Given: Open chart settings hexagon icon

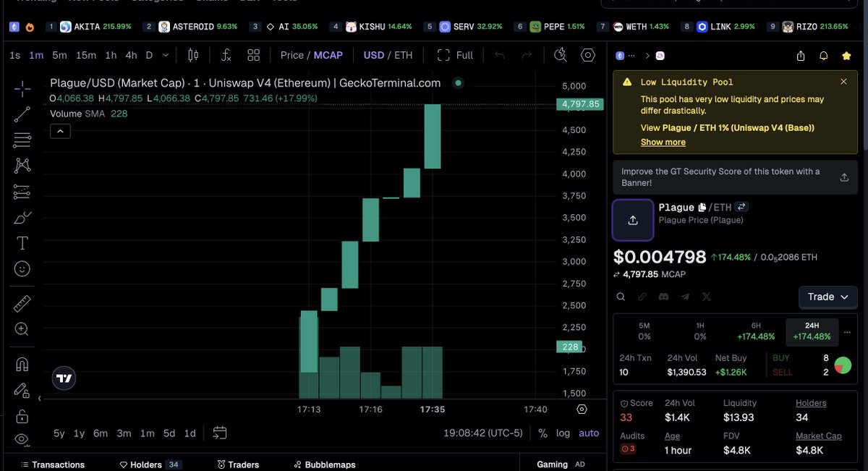Looking at the screenshot, I should pyautogui.click(x=588, y=55).
